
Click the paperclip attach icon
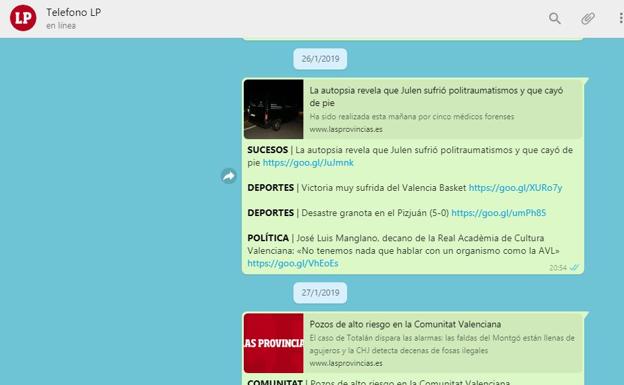point(587,18)
